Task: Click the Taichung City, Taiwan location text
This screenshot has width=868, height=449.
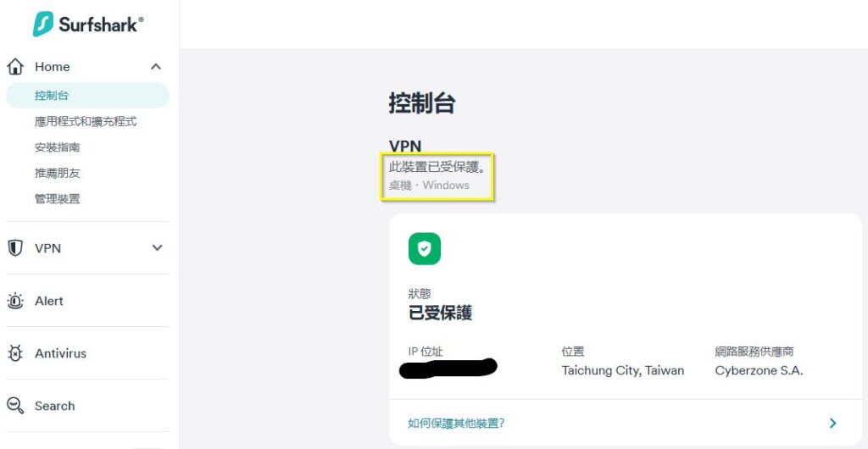Action: tap(623, 370)
